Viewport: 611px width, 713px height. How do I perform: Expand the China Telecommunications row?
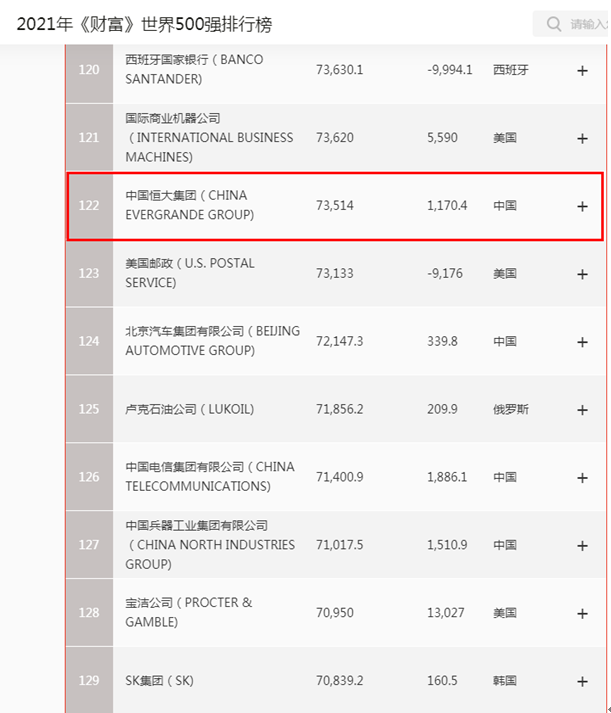pos(582,477)
